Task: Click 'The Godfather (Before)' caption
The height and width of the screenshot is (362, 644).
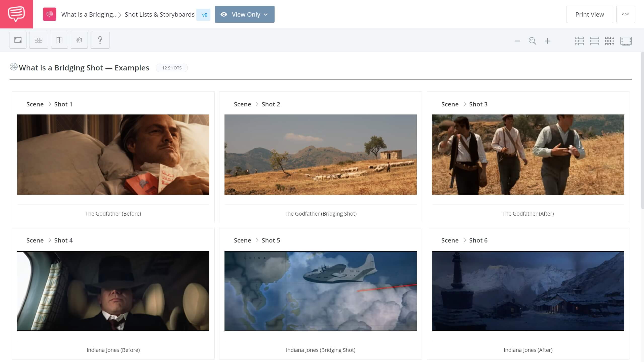Action: pyautogui.click(x=113, y=214)
